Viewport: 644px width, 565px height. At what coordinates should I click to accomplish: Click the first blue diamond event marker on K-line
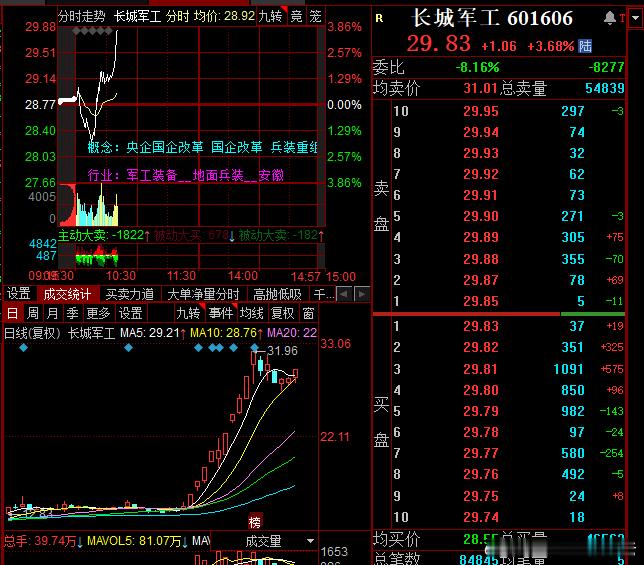pos(23,348)
